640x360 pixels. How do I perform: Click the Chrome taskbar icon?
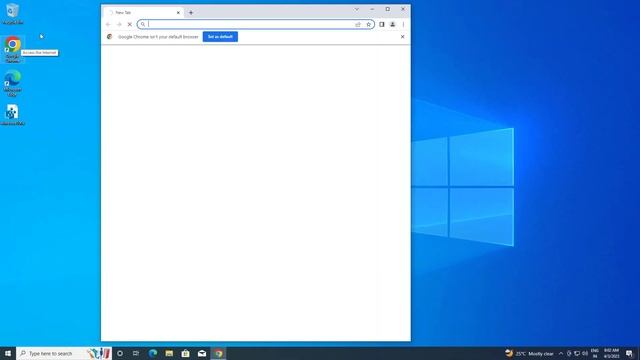[218, 353]
